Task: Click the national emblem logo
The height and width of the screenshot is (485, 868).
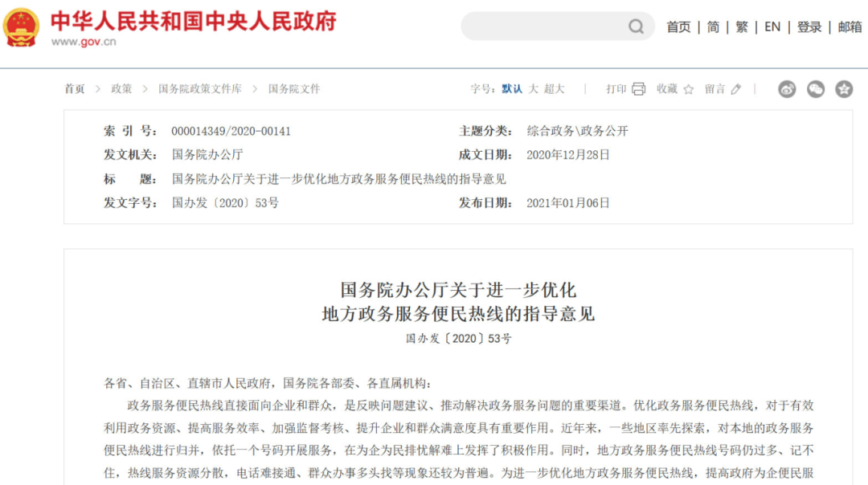Action: click(21, 27)
